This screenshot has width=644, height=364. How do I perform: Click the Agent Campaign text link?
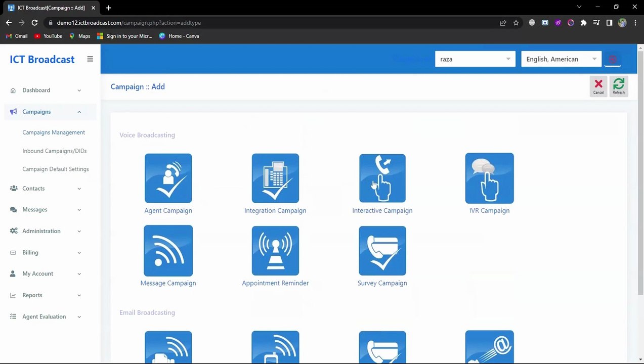[x=168, y=211]
